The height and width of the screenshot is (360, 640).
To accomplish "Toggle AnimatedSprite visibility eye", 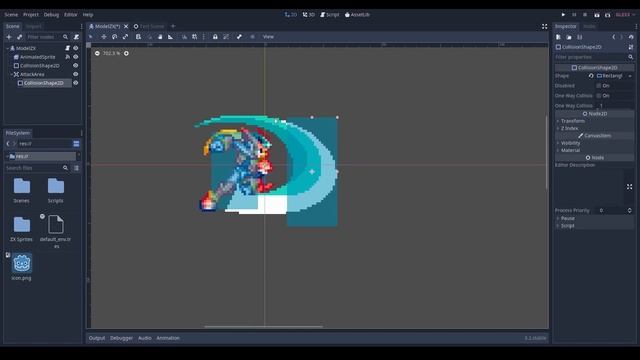I will (x=76, y=57).
